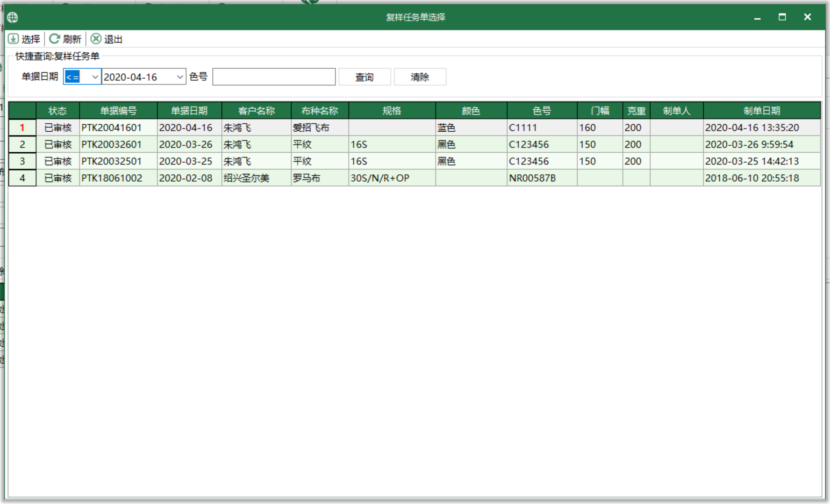Click the 色号 input field
This screenshot has height=504, width=830.
click(274, 77)
